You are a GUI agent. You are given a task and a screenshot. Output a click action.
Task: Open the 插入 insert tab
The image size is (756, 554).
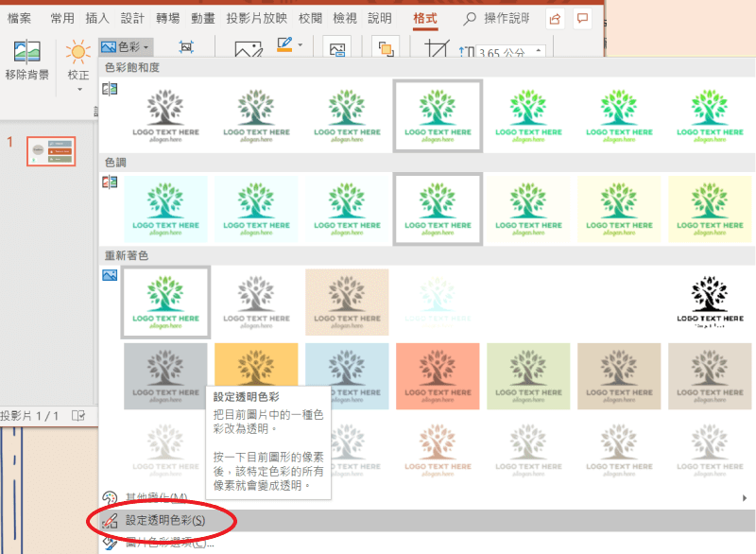click(97, 18)
